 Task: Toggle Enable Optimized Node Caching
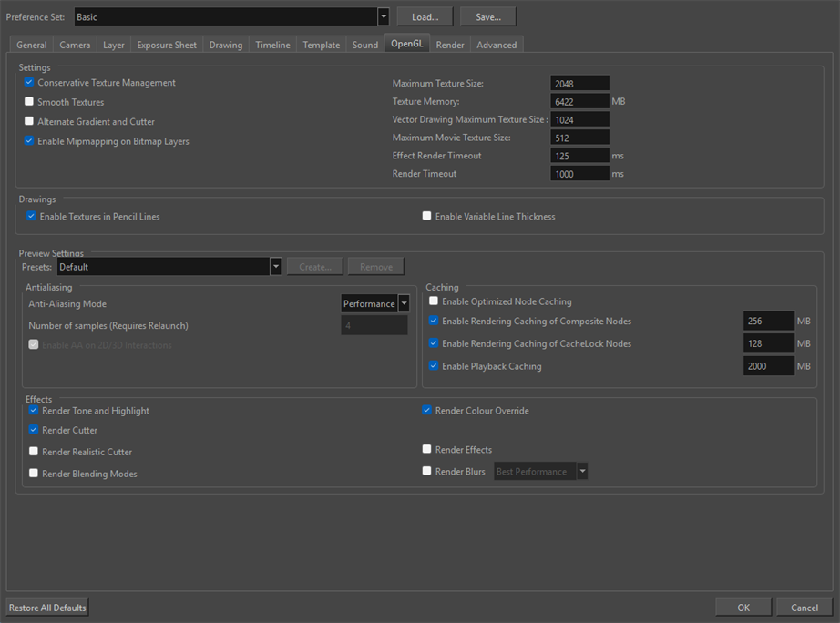point(434,301)
